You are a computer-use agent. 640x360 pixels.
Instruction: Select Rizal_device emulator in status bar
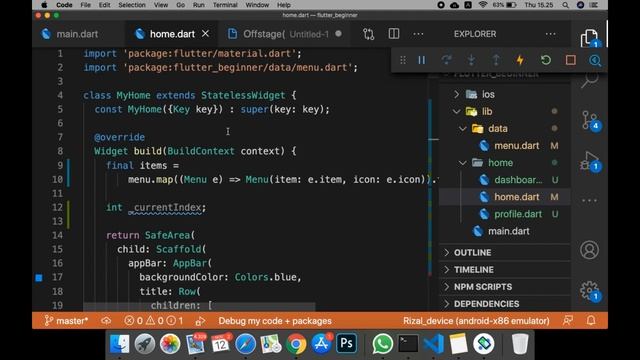pos(476,321)
